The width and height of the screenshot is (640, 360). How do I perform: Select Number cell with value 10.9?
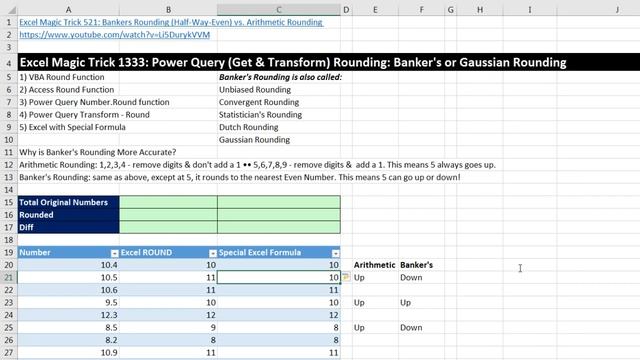pyautogui.click(x=69, y=353)
